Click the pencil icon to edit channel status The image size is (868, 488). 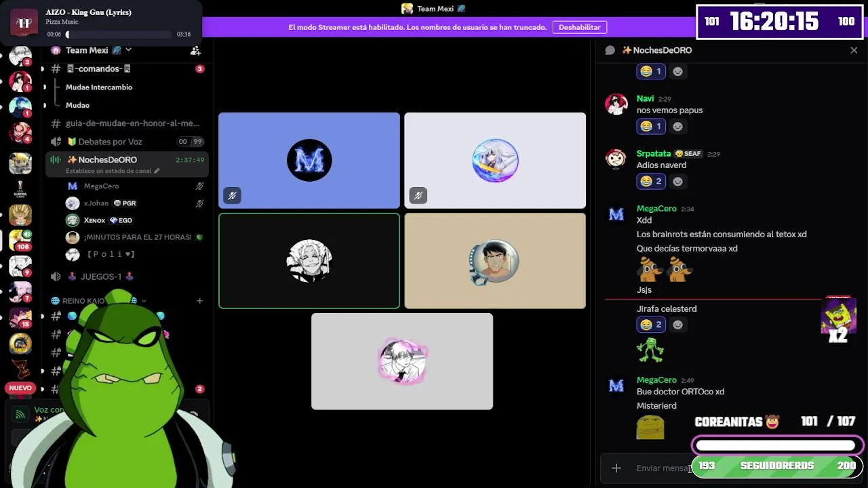point(157,171)
